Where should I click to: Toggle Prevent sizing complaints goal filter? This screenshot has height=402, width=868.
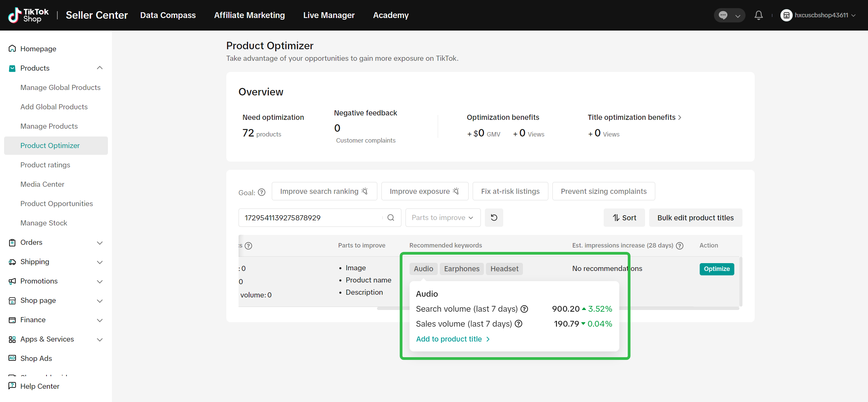[x=603, y=191]
